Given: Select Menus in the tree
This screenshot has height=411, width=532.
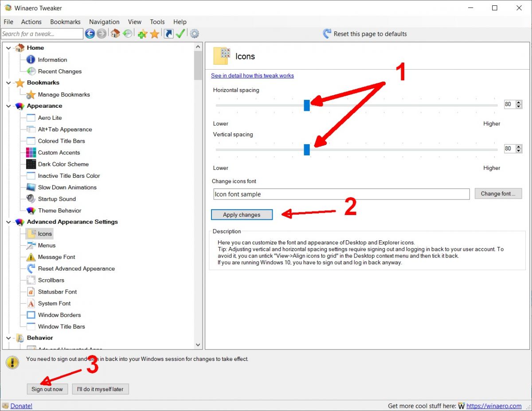Looking at the screenshot, I should [47, 245].
